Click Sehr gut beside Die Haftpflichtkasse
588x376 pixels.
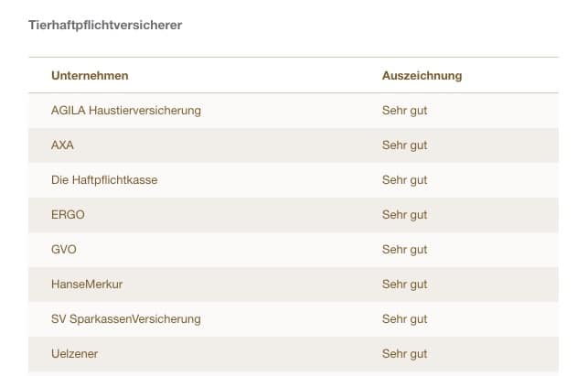(x=404, y=180)
